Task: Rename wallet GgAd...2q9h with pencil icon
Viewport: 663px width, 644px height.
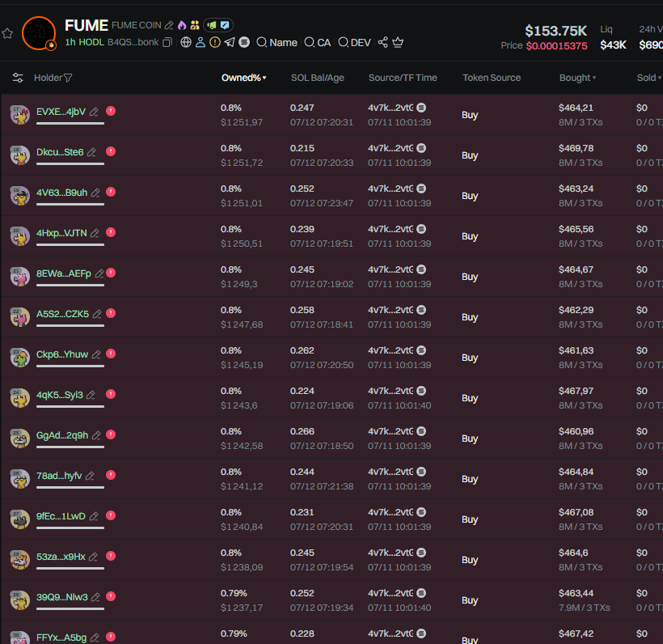Action: tap(96, 435)
